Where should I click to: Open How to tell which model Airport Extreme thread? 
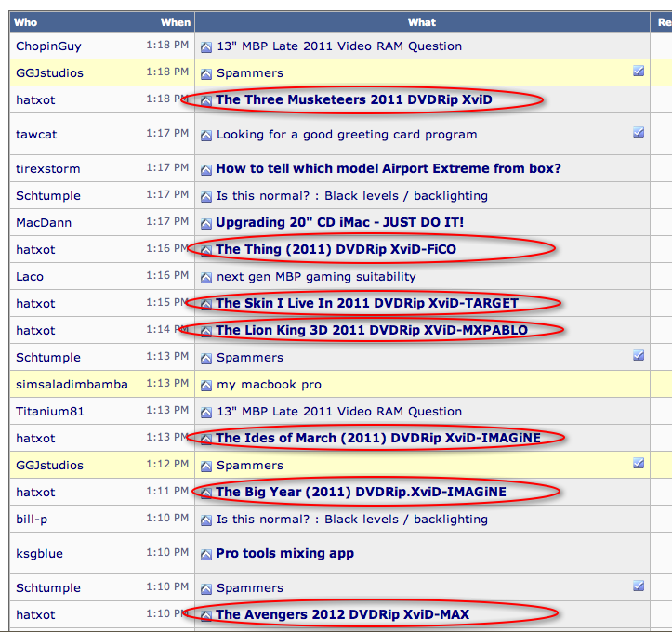point(389,168)
